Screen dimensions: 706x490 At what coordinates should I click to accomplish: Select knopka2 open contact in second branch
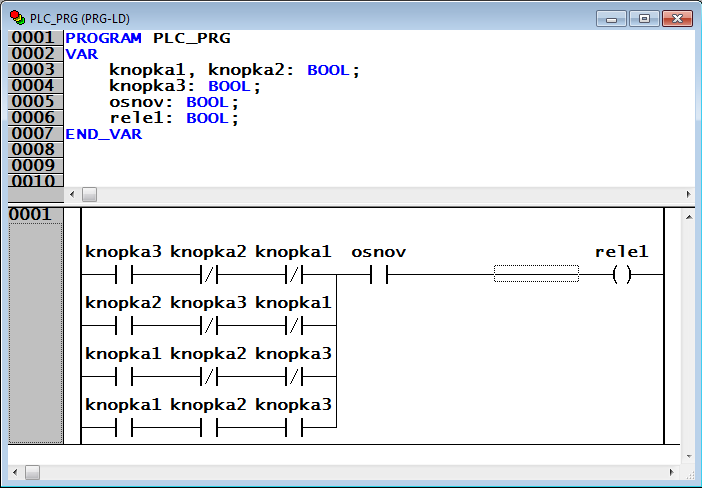124,326
